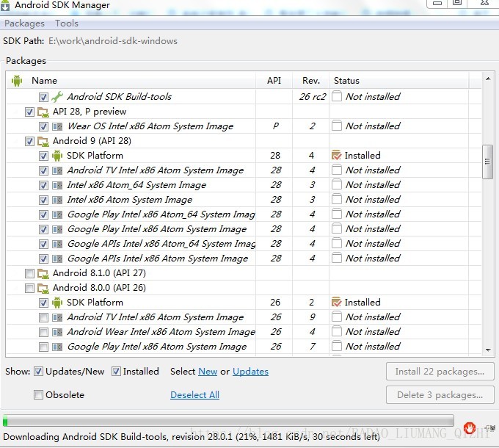499x448 pixels.
Task: Sort by the API column header
Action: [x=274, y=81]
